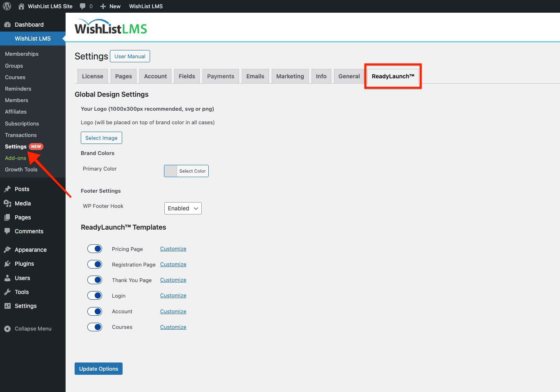Click the Update Options button

(98, 368)
